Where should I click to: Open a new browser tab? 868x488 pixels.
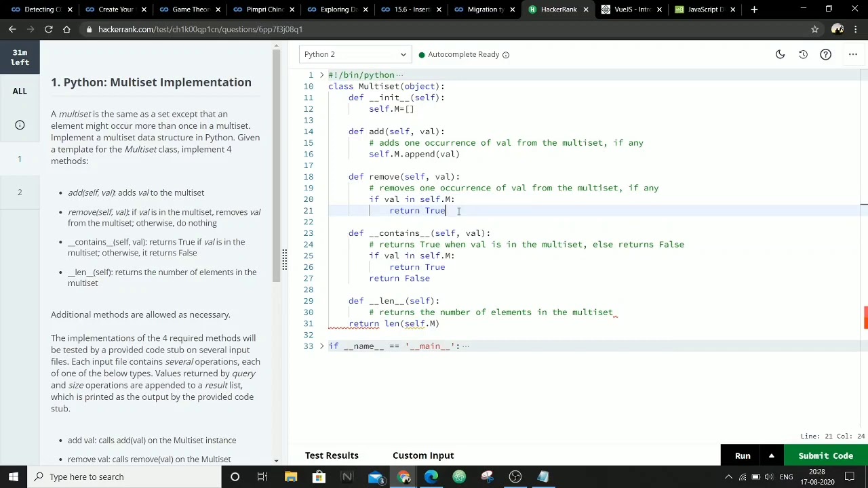coord(754,9)
